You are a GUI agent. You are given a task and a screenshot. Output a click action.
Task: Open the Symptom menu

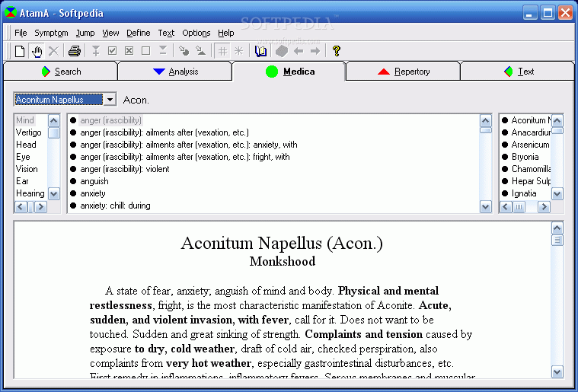tap(51, 33)
